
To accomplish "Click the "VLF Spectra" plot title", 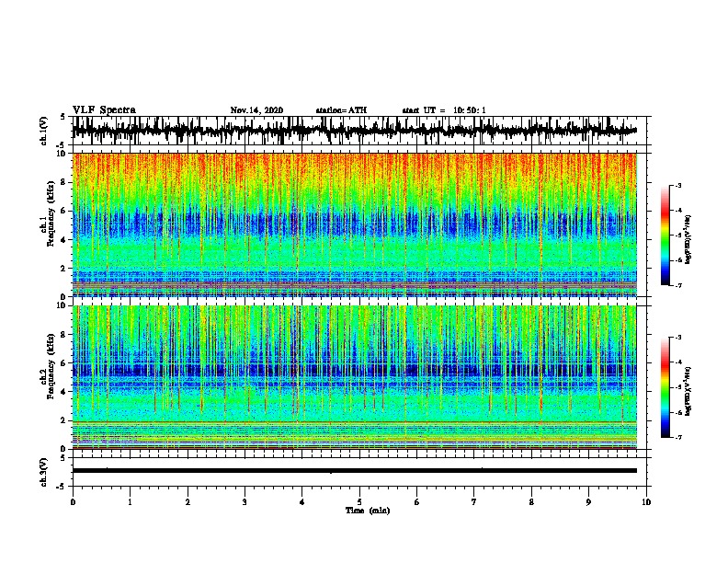I will (104, 110).
